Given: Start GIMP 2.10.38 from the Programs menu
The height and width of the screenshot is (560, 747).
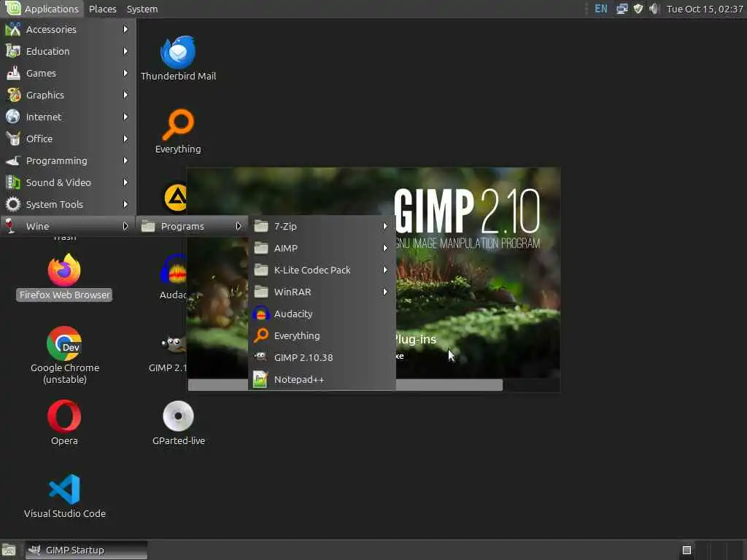Looking at the screenshot, I should (322, 357).
